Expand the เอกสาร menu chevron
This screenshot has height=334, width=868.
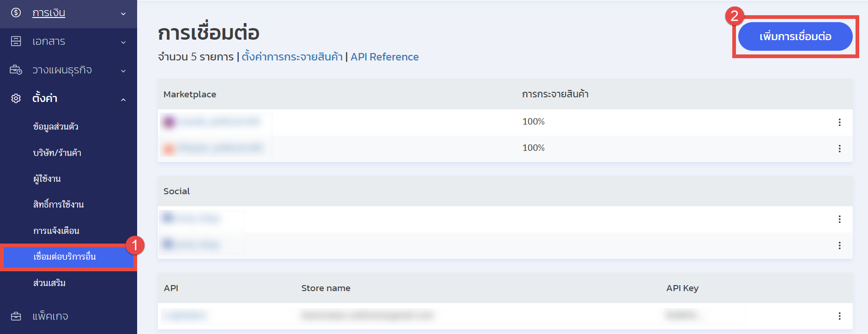point(123,42)
